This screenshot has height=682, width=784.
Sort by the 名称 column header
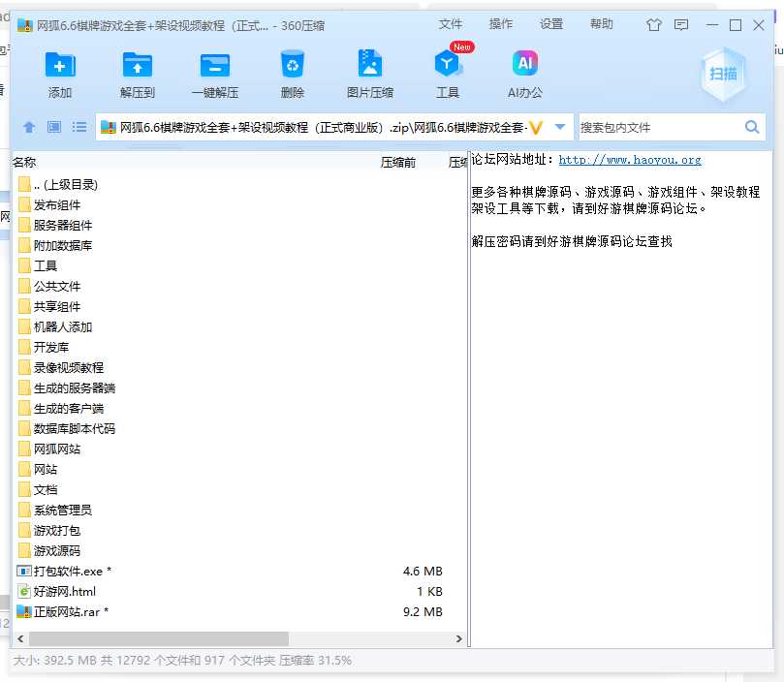tap(24, 162)
